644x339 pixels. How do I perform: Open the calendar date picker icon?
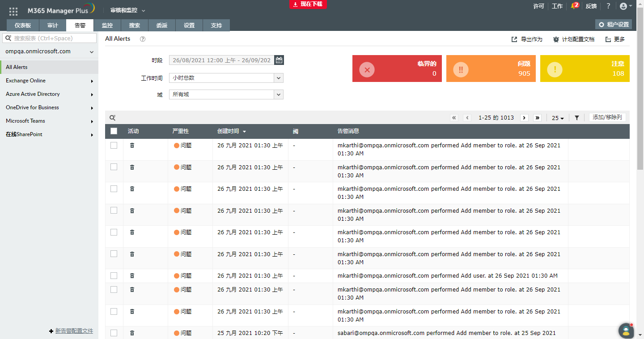point(279,60)
